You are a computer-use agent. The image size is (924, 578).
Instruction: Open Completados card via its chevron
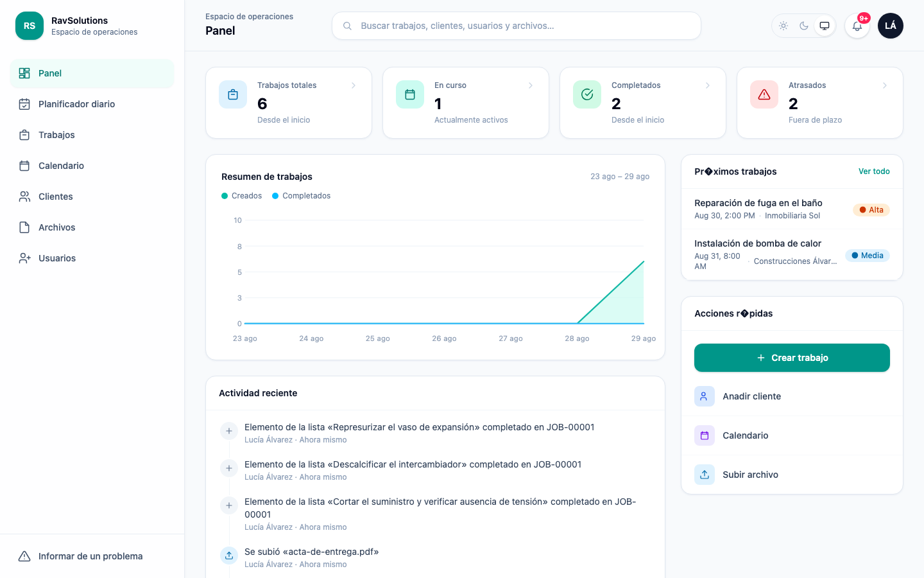point(708,85)
